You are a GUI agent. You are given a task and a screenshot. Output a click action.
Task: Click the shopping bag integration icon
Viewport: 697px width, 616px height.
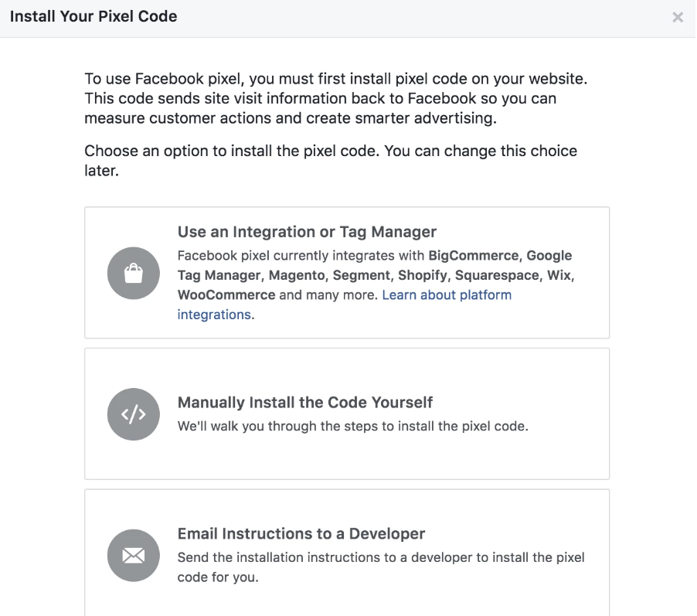(x=134, y=273)
